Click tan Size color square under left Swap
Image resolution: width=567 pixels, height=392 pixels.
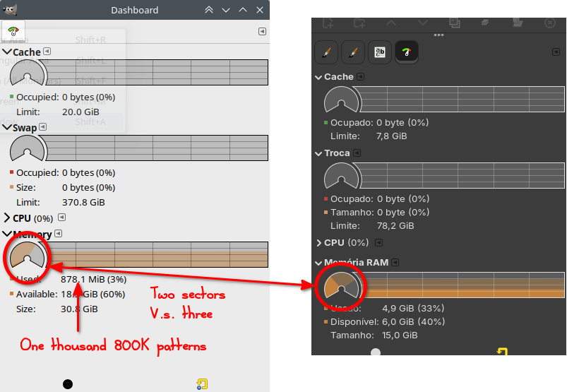11,187
